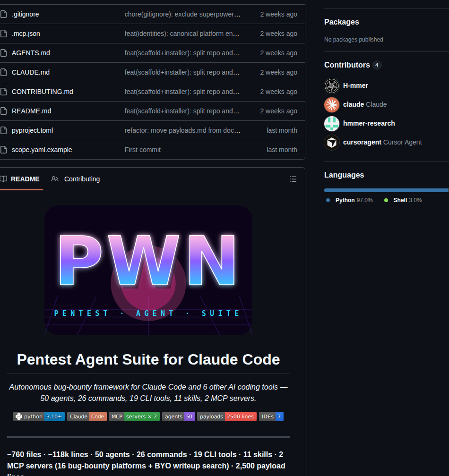Image resolution: width=449 pixels, height=476 pixels.
Task: Open the AGENTS.md file
Action: coord(31,53)
